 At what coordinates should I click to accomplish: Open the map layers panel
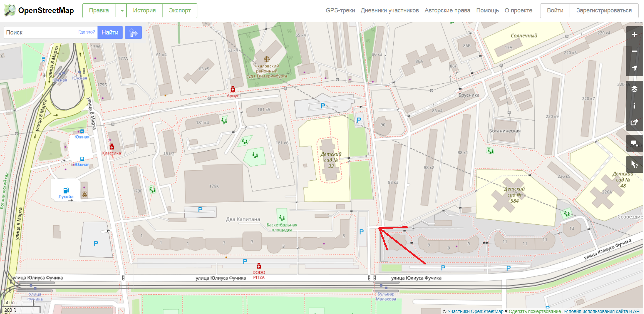click(x=634, y=89)
